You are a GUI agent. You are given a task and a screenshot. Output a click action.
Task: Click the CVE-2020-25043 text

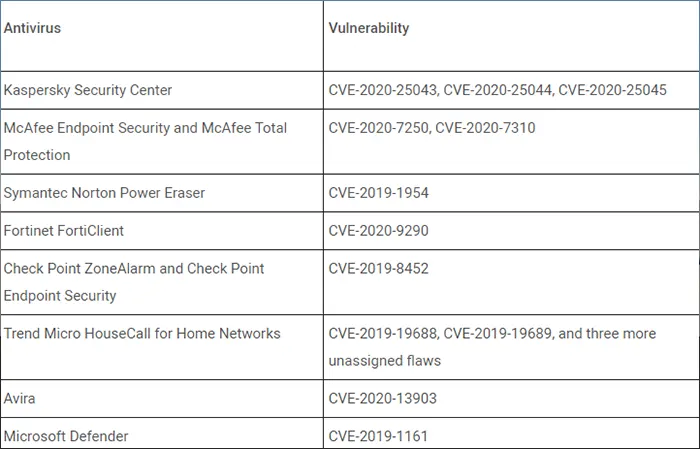(x=383, y=90)
